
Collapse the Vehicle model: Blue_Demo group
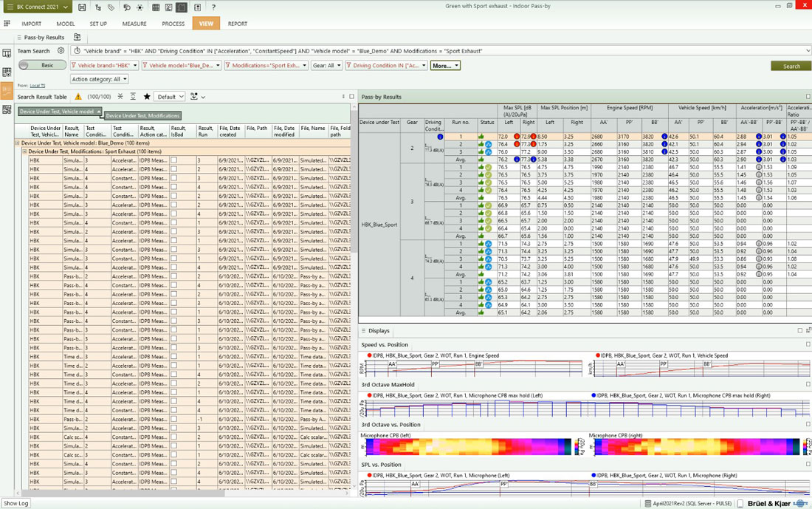point(18,143)
